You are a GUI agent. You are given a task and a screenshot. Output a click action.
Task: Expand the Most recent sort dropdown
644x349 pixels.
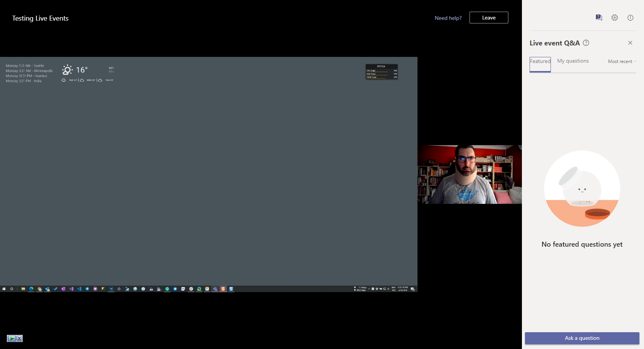(622, 61)
